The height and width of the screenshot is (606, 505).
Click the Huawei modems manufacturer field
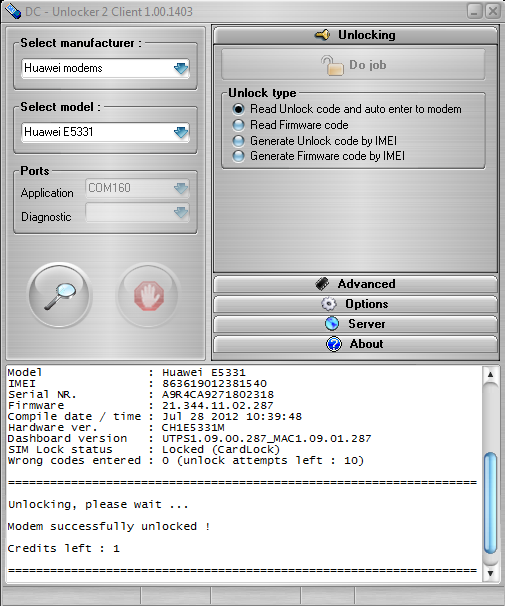pyautogui.click(x=105, y=68)
